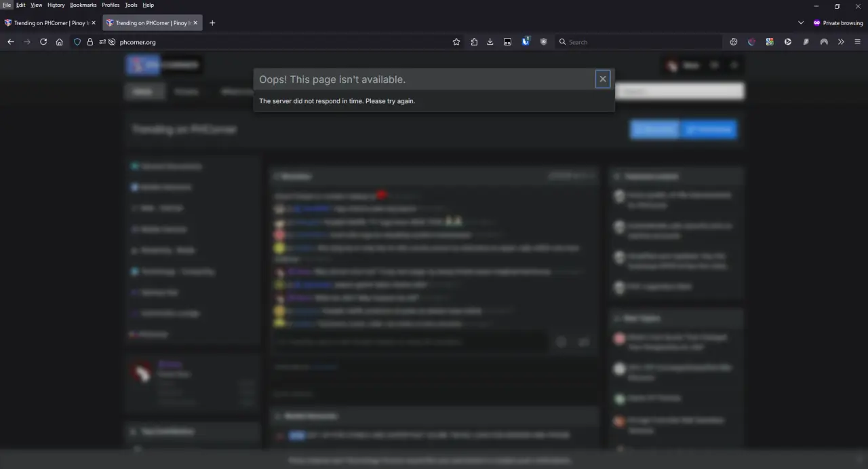
Task: Show site security info via padlock
Action: point(90,42)
